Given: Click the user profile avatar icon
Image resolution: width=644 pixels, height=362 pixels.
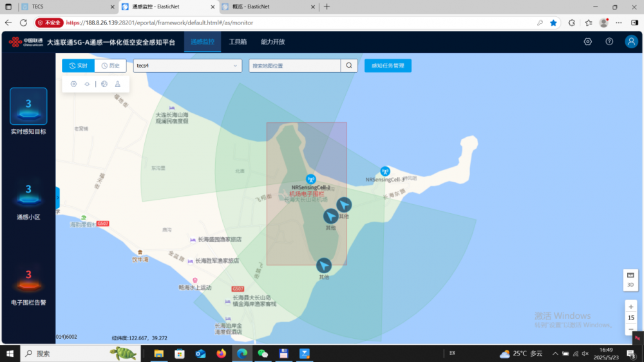Looking at the screenshot, I should click(631, 42).
